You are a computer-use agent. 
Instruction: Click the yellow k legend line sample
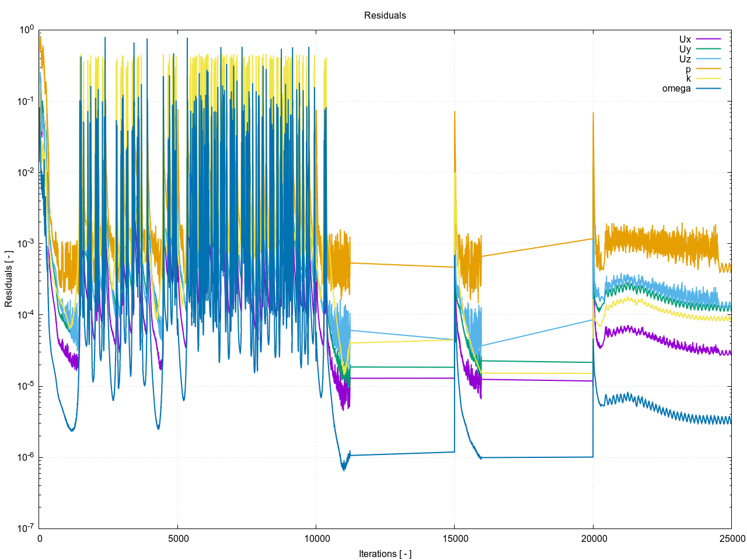click(708, 79)
